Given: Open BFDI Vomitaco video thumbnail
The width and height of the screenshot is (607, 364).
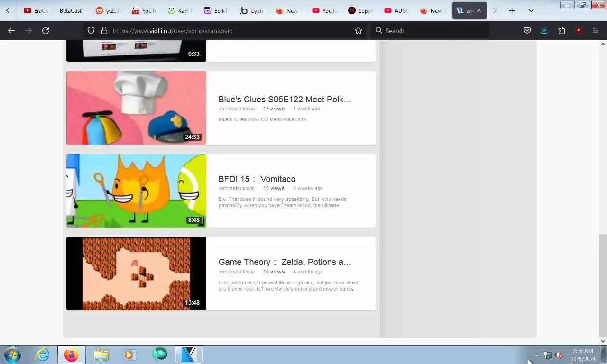Looking at the screenshot, I should point(136,191).
